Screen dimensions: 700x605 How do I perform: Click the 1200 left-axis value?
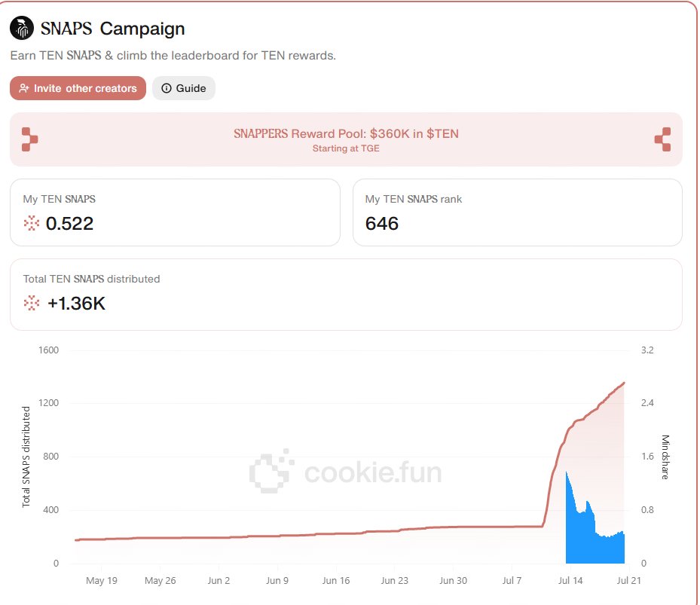(x=48, y=403)
